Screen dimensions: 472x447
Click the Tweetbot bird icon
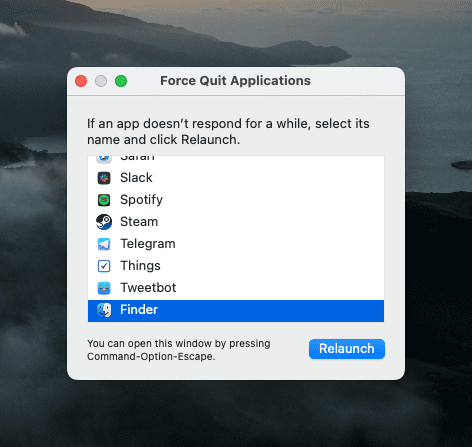[104, 288]
